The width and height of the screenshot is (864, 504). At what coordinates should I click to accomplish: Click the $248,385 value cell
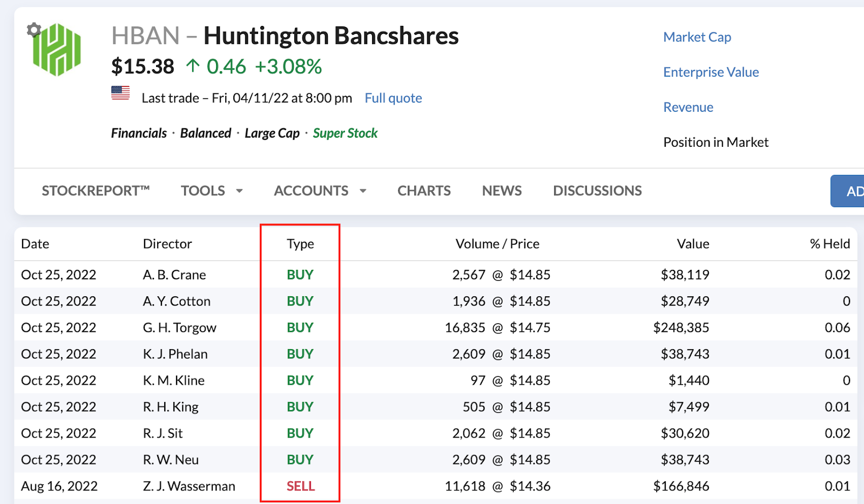tap(681, 328)
